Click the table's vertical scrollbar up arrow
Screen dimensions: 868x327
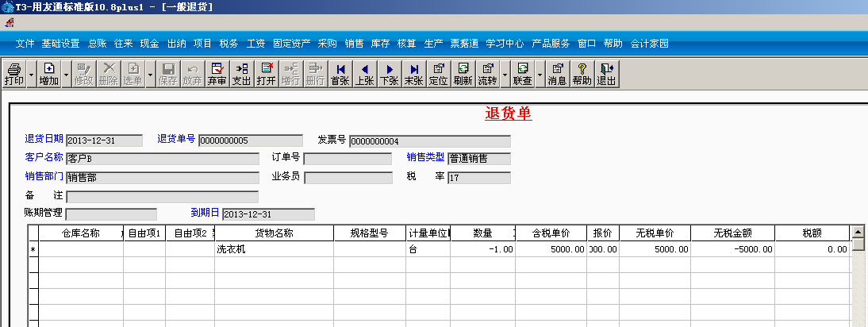tap(858, 232)
